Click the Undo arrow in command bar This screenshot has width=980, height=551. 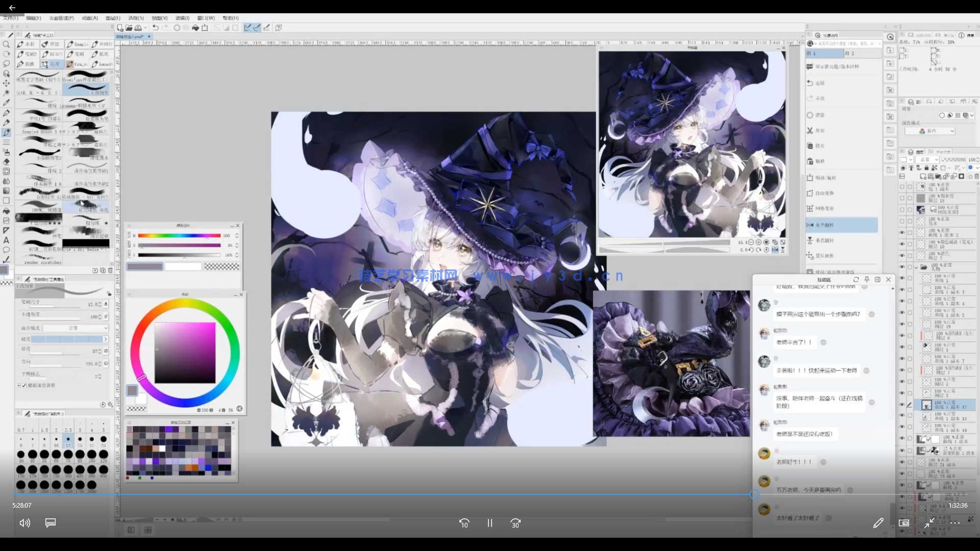[155, 28]
